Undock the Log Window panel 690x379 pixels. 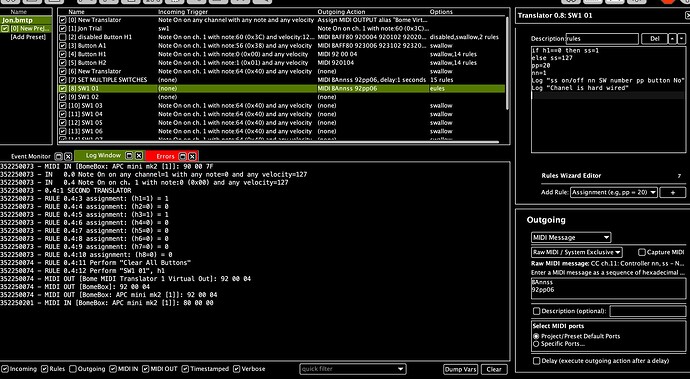[129, 156]
